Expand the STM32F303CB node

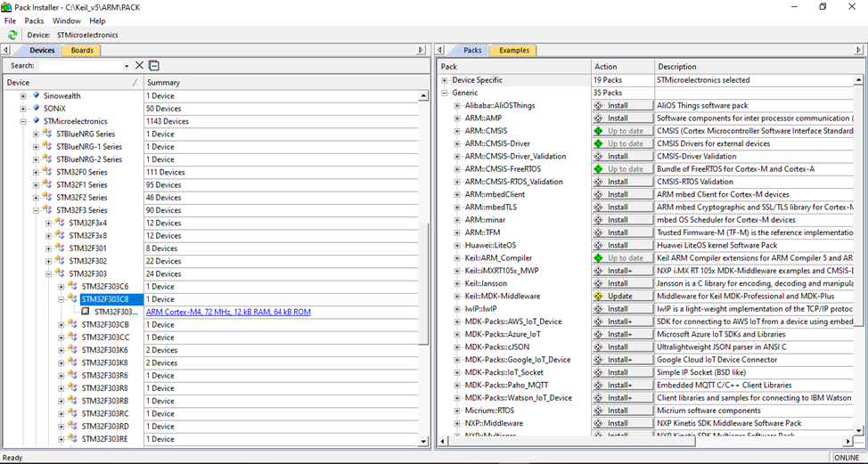pyautogui.click(x=61, y=325)
